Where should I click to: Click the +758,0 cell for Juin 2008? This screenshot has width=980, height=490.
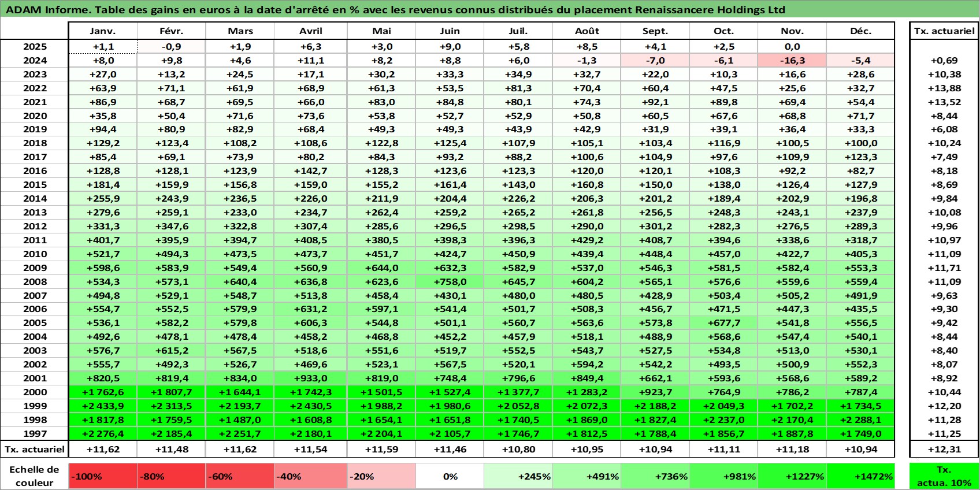[450, 281]
